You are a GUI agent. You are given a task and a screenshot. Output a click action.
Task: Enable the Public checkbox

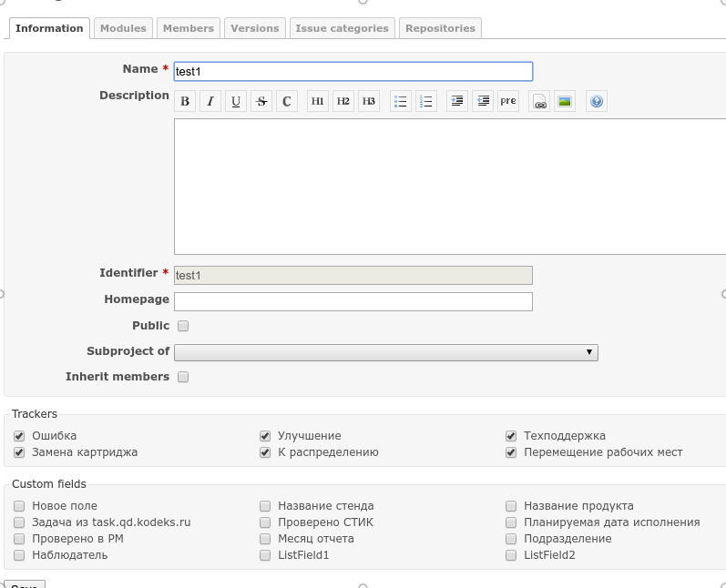pyautogui.click(x=183, y=326)
